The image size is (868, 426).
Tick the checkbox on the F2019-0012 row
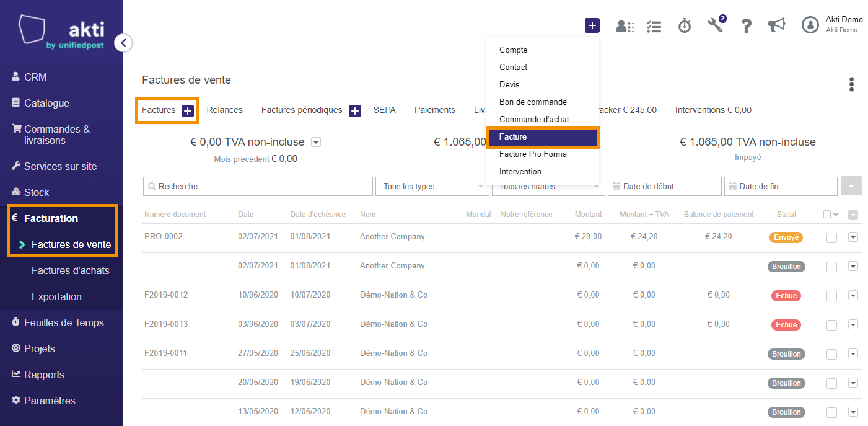point(831,296)
